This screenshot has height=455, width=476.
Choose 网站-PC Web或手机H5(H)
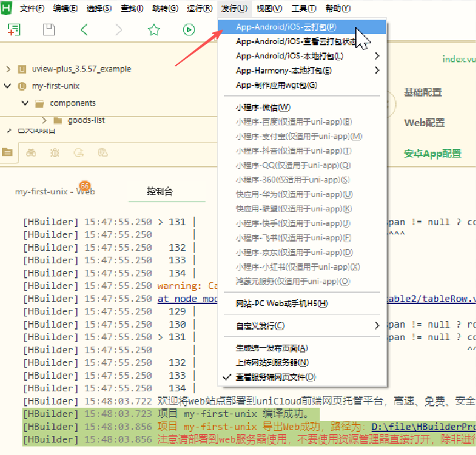[302, 303]
